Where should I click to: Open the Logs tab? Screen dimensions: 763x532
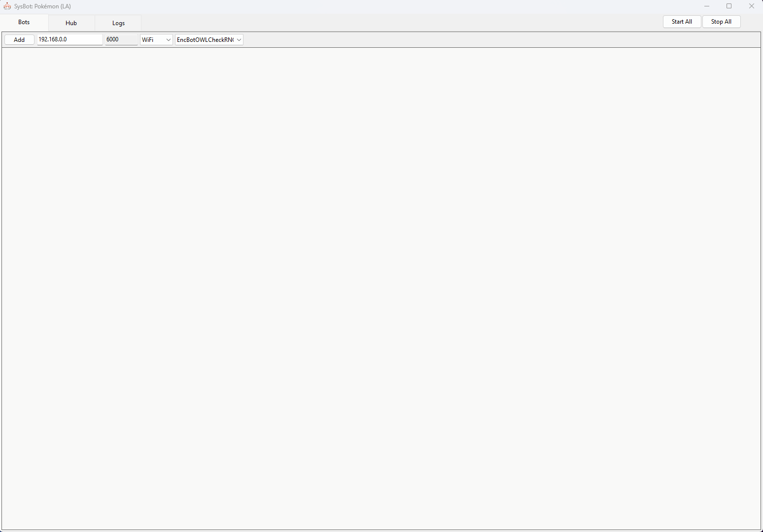pos(118,23)
